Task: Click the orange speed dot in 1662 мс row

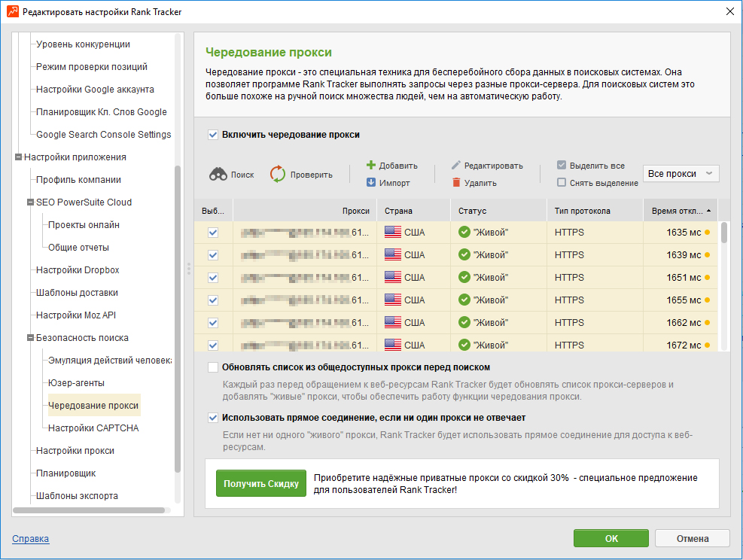Action: pos(708,323)
